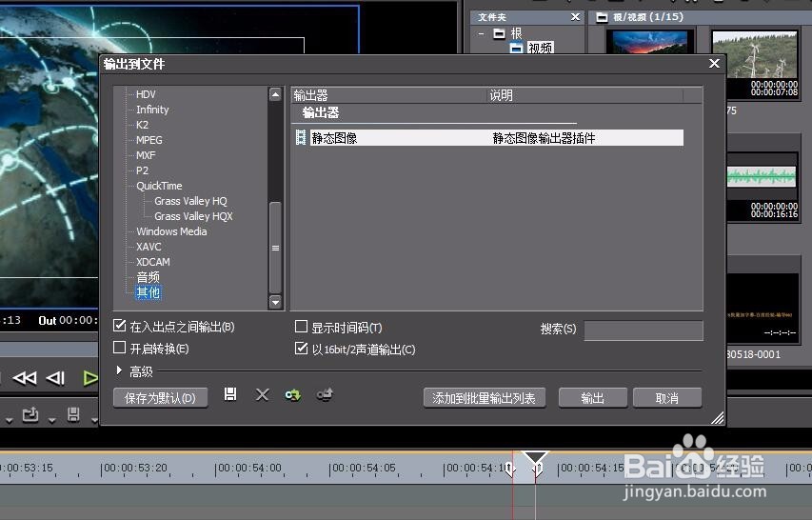812x520 pixels.
Task: Select the 根 root folder in bin
Action: [x=516, y=33]
